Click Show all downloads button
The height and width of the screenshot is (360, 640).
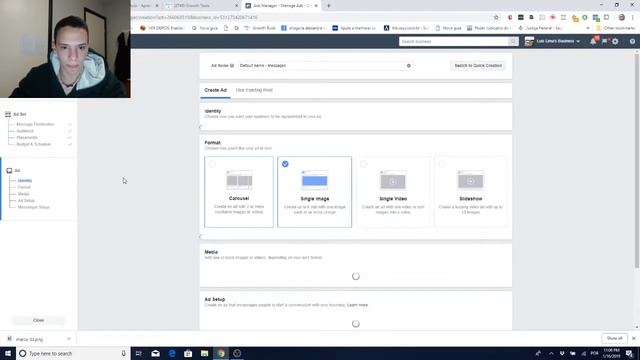tap(614, 339)
